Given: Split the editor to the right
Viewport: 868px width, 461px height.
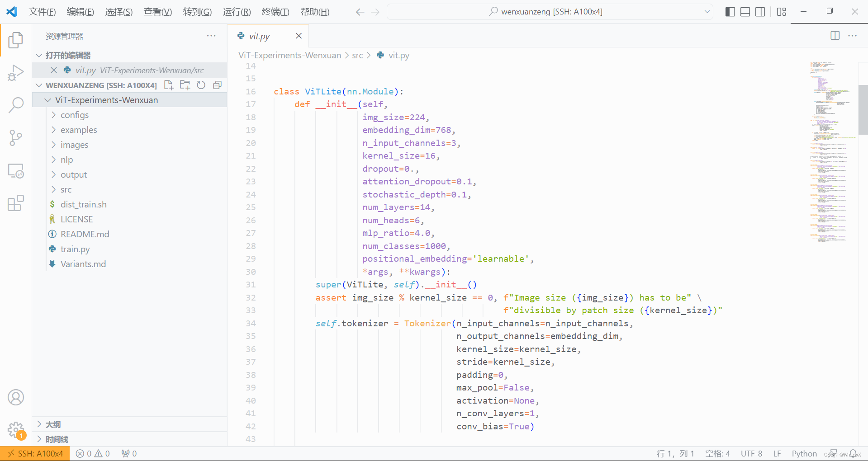Looking at the screenshot, I should (835, 36).
